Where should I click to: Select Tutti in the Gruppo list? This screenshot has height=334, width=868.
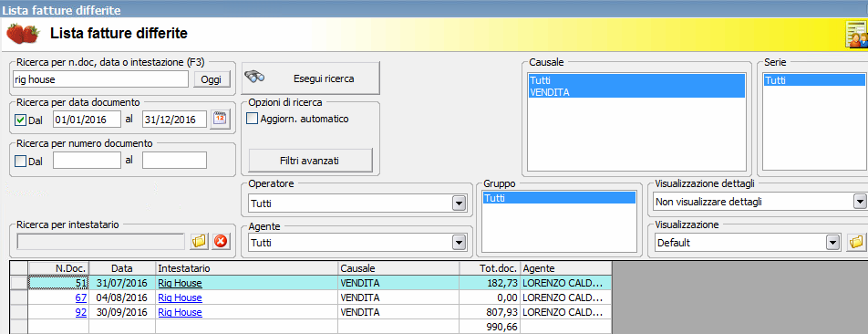coord(559,198)
